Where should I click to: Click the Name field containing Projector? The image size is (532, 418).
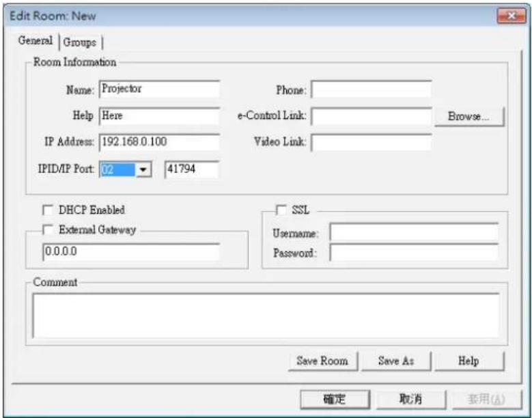coord(160,89)
